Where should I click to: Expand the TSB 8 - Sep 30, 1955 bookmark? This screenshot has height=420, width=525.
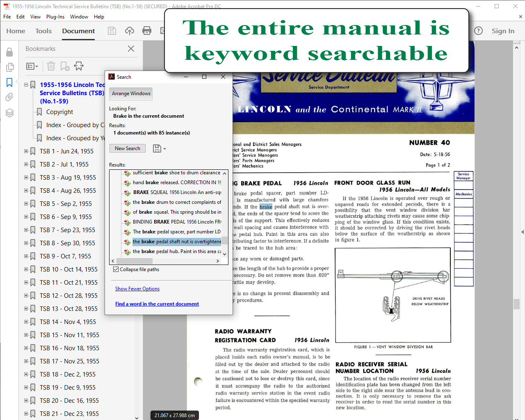click(x=26, y=243)
